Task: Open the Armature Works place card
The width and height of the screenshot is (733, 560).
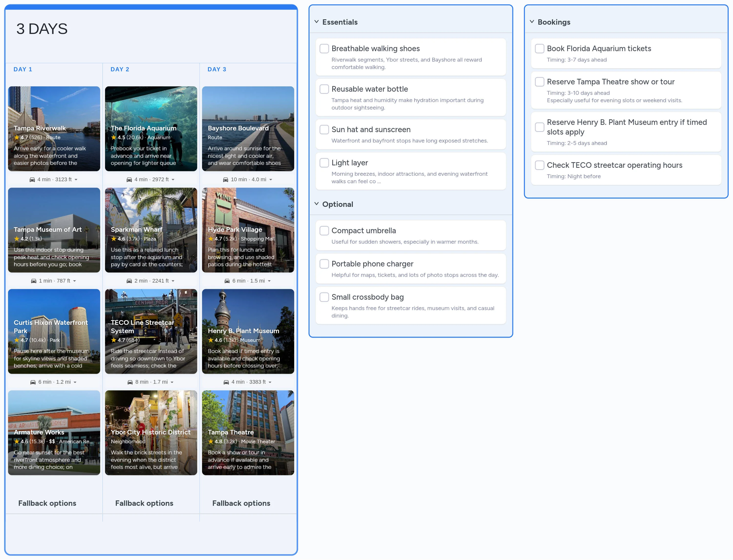Action: [x=54, y=433]
